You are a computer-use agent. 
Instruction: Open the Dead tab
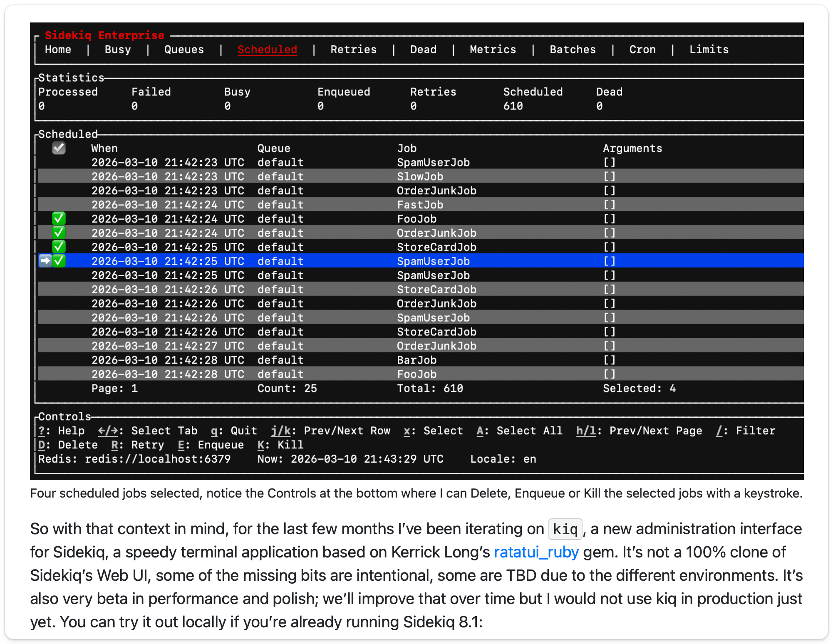(423, 50)
